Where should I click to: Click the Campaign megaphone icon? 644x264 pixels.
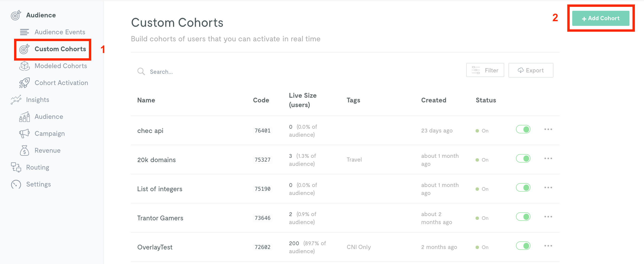[24, 133]
